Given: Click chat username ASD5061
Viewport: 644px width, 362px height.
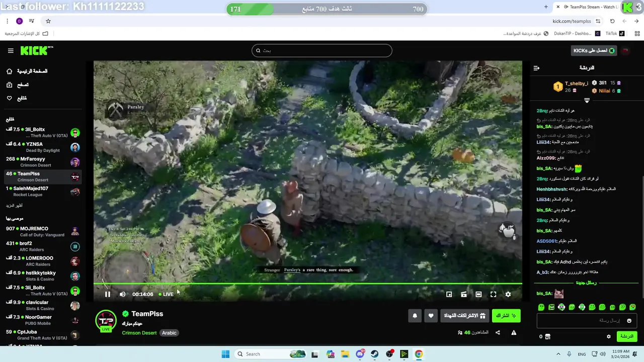Looking at the screenshot, I should click(x=546, y=241).
